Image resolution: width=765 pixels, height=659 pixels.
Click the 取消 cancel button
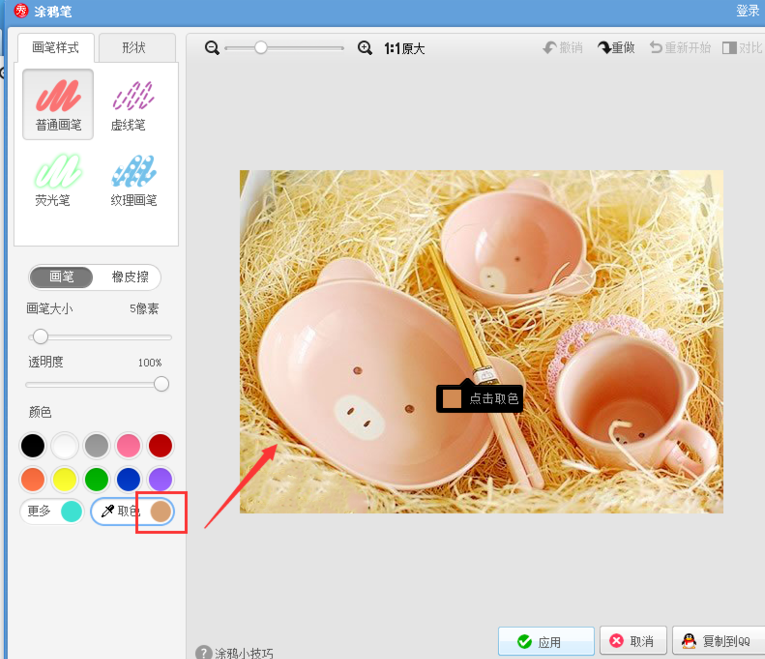(x=634, y=641)
